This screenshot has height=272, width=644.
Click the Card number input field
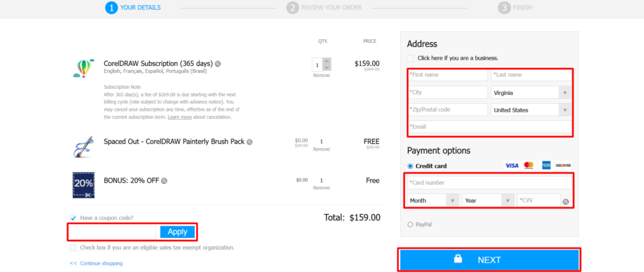click(489, 183)
